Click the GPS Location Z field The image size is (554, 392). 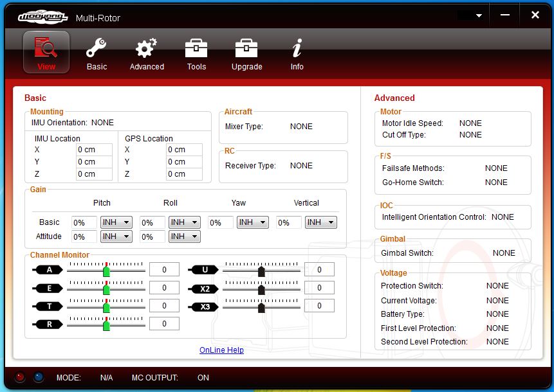coord(184,174)
